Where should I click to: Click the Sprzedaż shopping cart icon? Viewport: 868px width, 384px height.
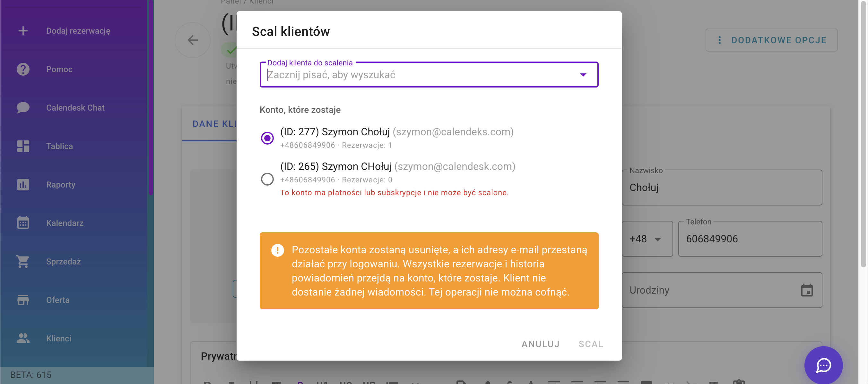[23, 262]
